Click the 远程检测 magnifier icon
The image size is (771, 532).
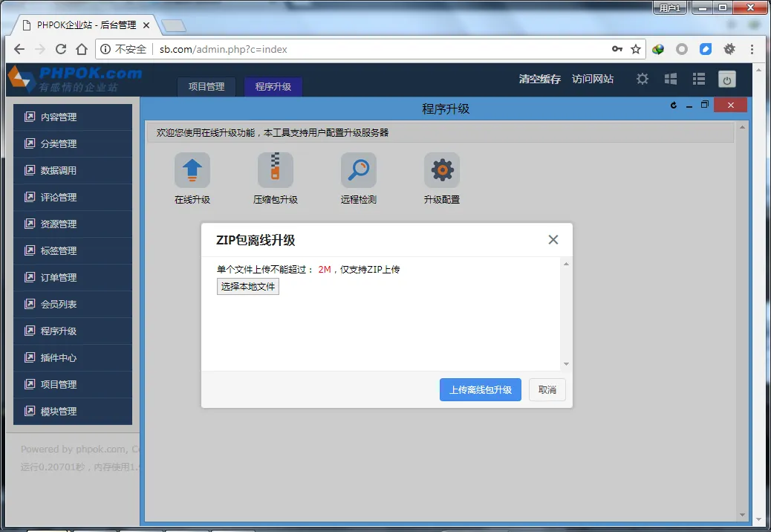[359, 171]
